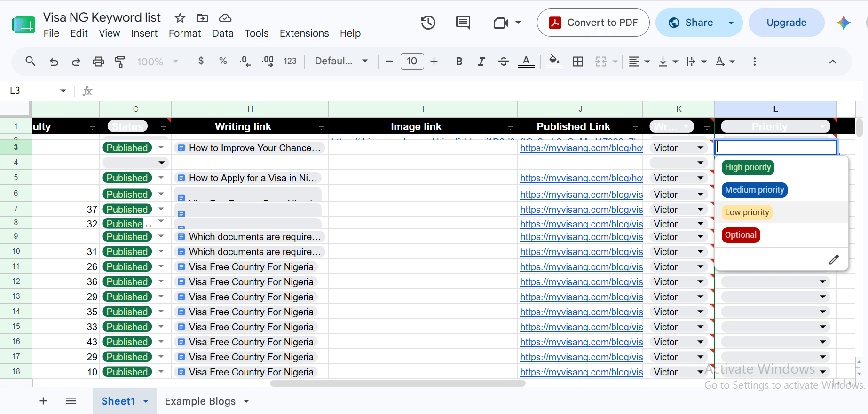Image resolution: width=868 pixels, height=414 pixels.
Task: Activate the paint format tool
Action: [x=120, y=62]
